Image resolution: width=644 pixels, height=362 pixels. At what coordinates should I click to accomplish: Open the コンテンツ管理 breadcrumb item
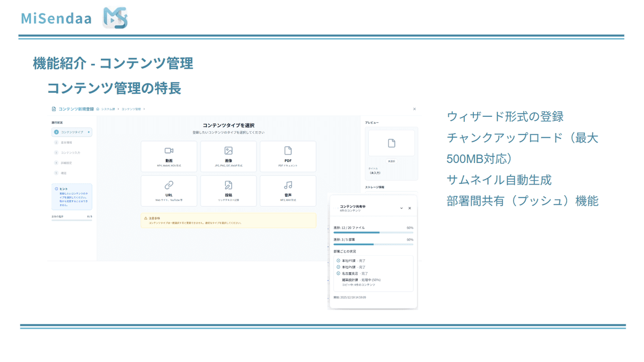pos(131,109)
